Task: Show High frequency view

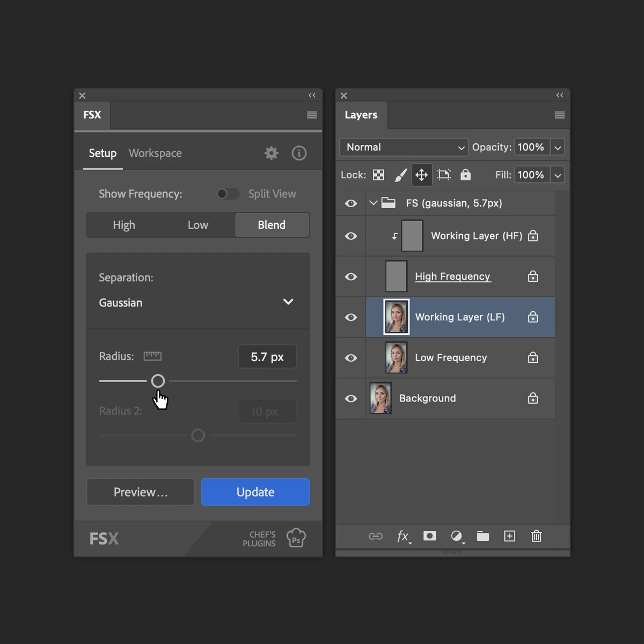Action: pos(124,225)
